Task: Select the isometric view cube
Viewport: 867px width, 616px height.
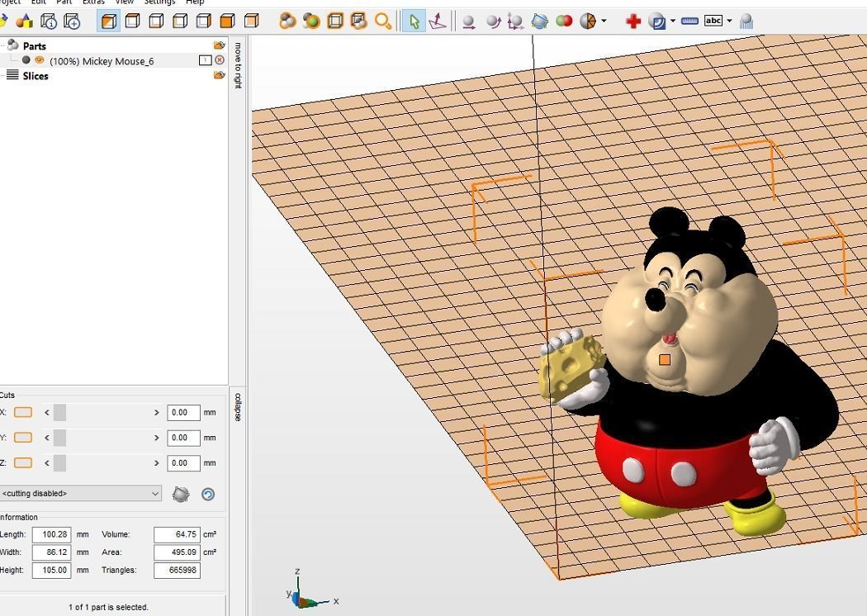Action: pos(109,21)
